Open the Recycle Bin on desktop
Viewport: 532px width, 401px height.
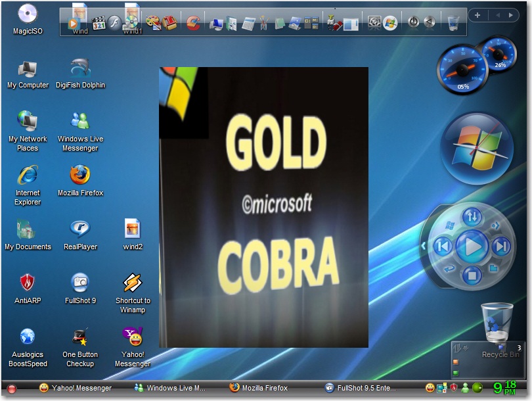coord(497,329)
